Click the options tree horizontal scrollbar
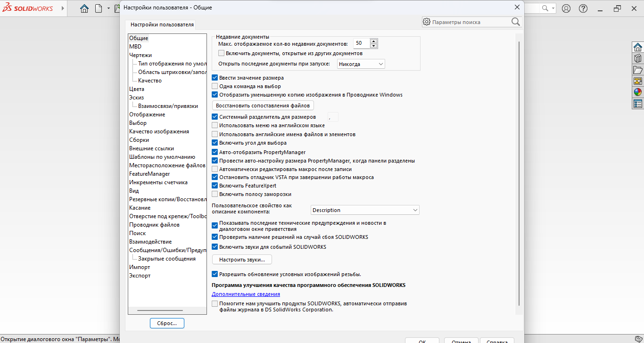The image size is (644, 343). (x=160, y=310)
